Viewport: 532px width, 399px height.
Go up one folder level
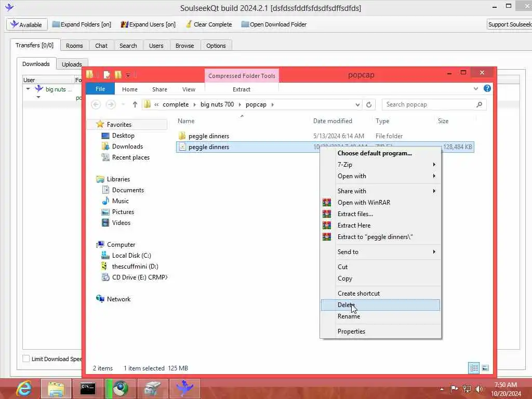pyautogui.click(x=135, y=104)
